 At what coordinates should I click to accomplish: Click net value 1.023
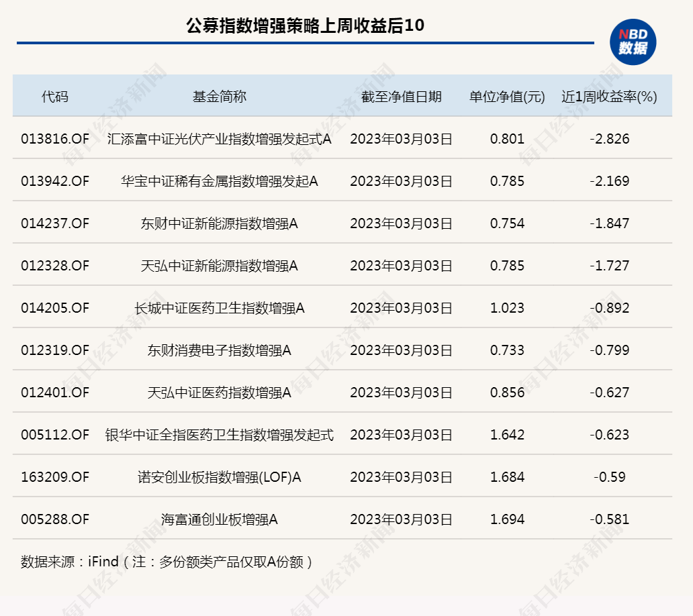tap(507, 308)
